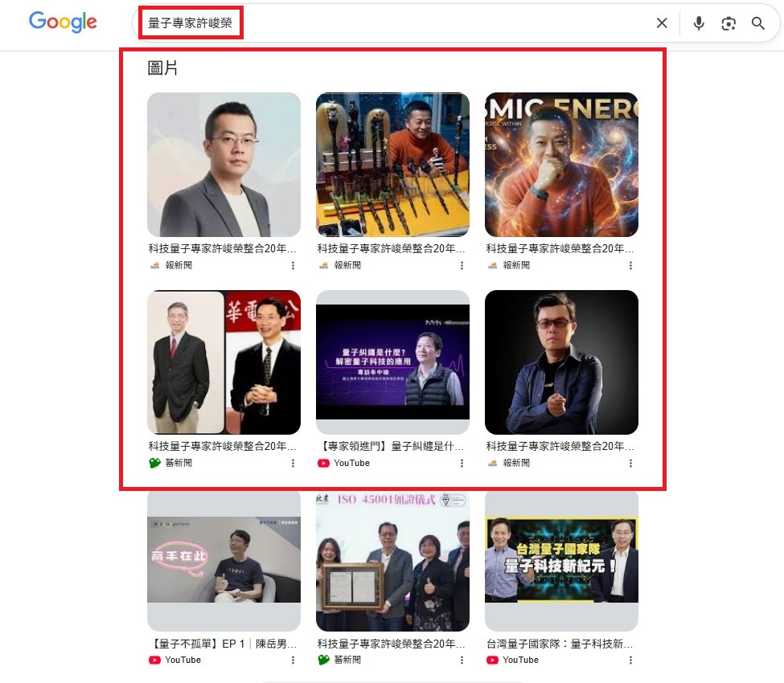Image resolution: width=784 pixels, height=683 pixels.
Task: Click three-dot icon for 台灣量子國家隊 result
Action: 630,660
